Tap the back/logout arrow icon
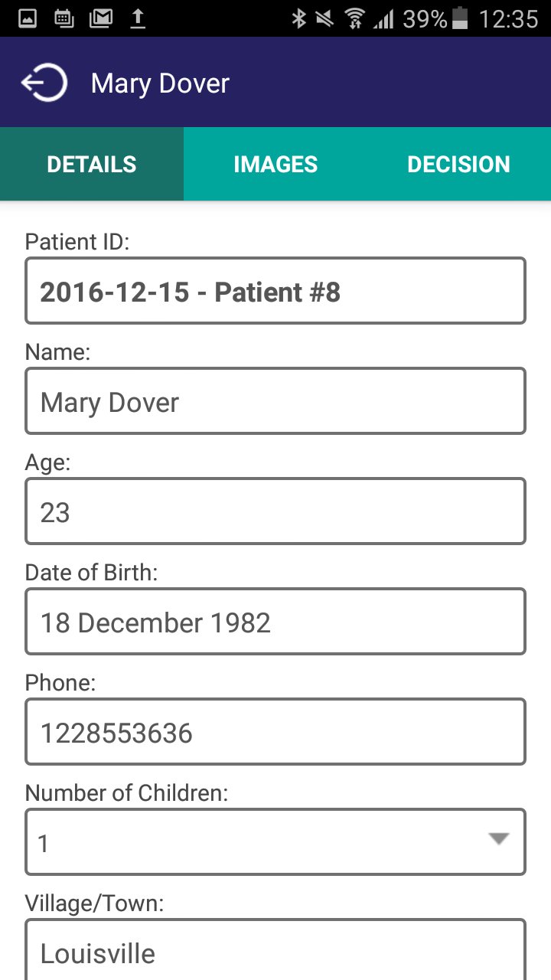Screen dimensions: 551x980 point(44,83)
